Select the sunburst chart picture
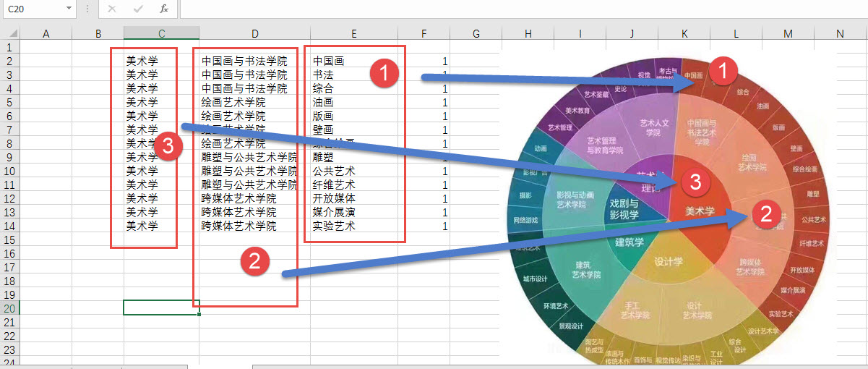Viewport: 868px width, 369px height. coord(669,209)
